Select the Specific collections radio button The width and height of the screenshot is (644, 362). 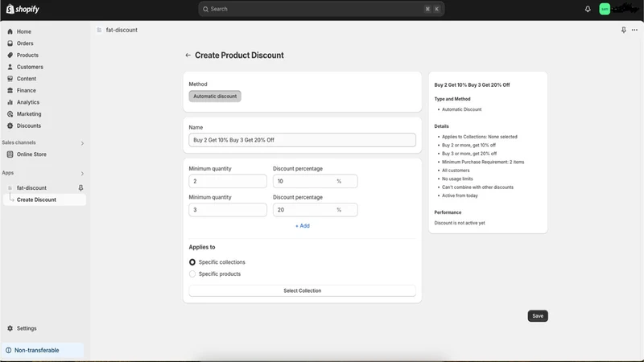192,262
